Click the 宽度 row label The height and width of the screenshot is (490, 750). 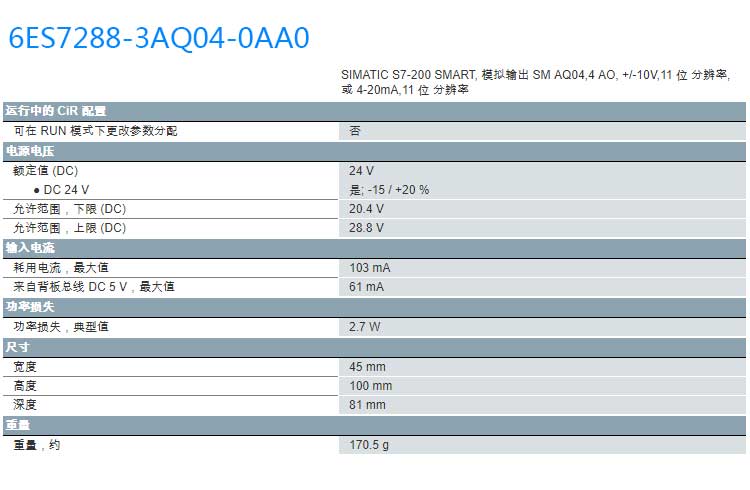(x=25, y=367)
